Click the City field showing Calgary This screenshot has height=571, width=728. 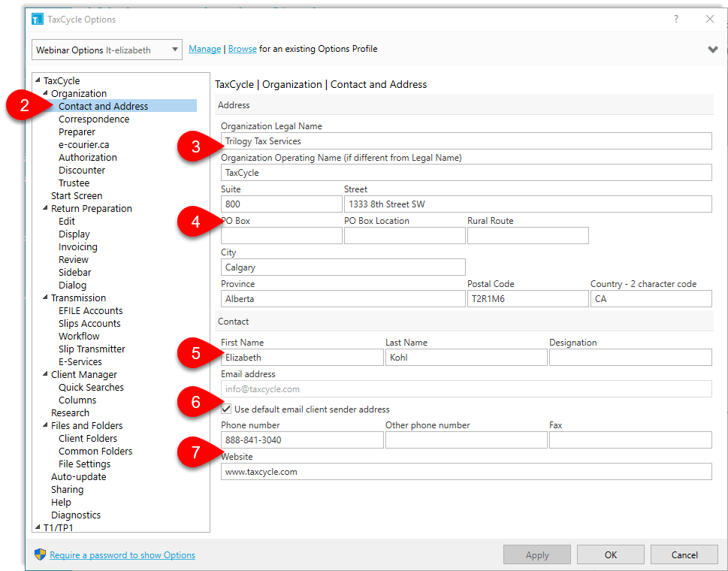343,267
